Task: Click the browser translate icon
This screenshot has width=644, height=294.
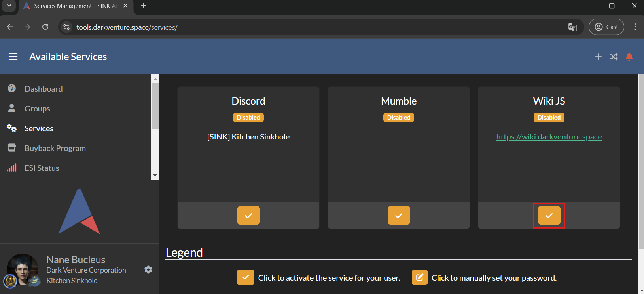Action: point(572,27)
